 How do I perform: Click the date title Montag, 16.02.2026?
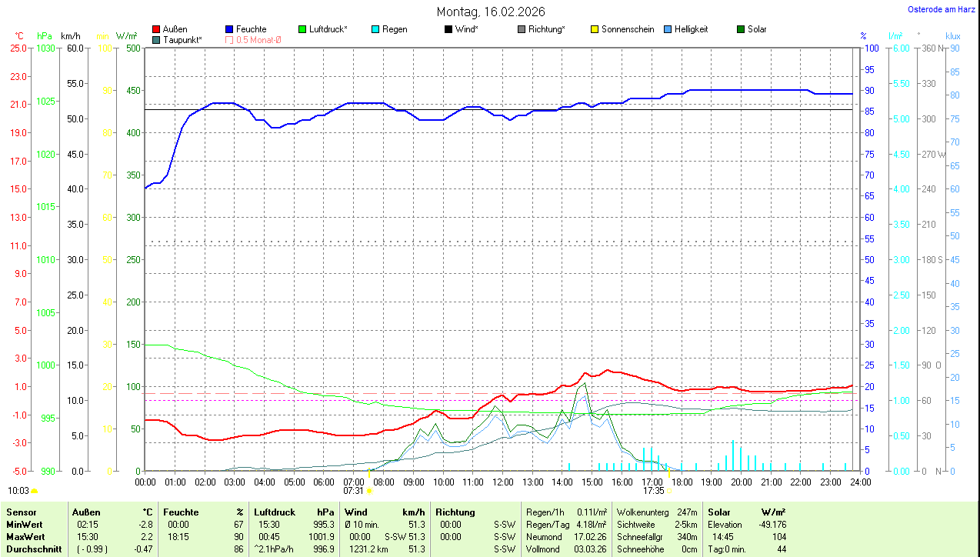click(490, 12)
